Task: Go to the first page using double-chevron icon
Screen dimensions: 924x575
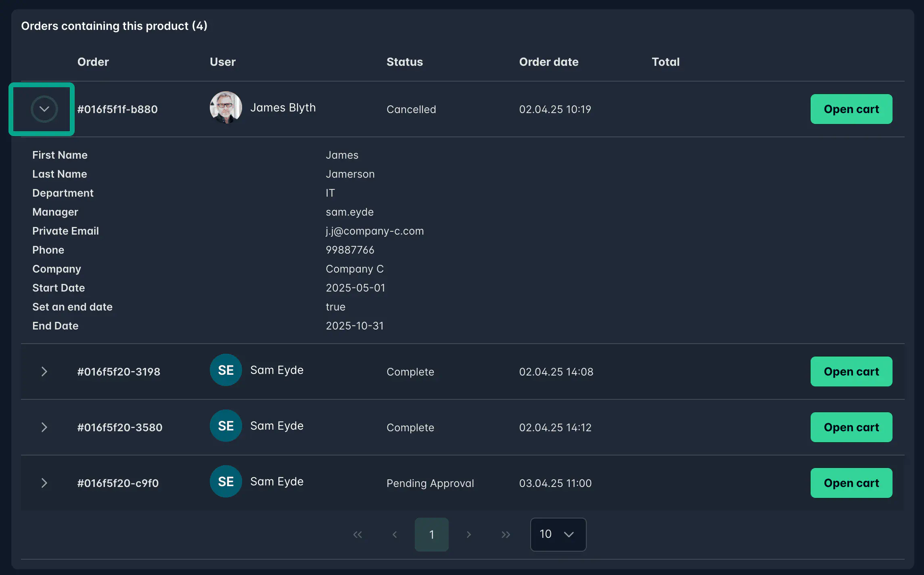Action: point(357,534)
